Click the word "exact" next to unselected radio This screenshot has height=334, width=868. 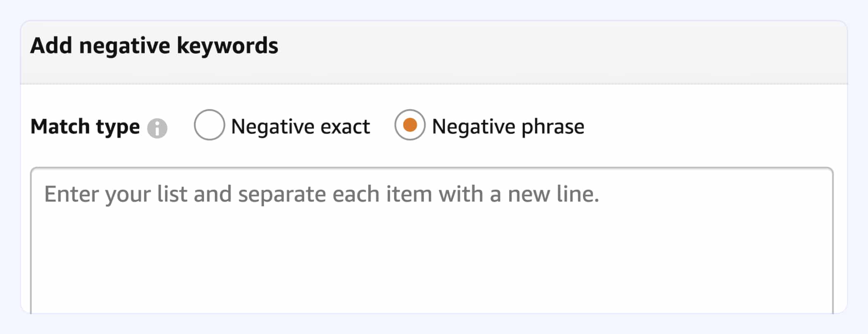click(345, 127)
